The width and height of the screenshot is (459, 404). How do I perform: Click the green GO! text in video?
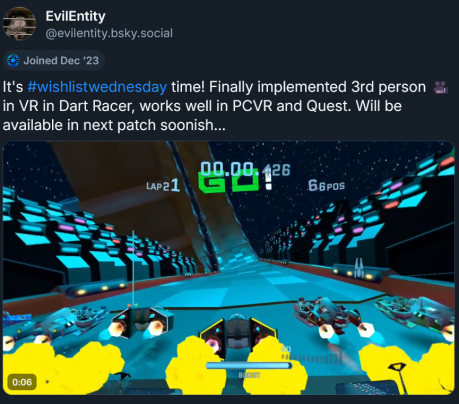236,180
